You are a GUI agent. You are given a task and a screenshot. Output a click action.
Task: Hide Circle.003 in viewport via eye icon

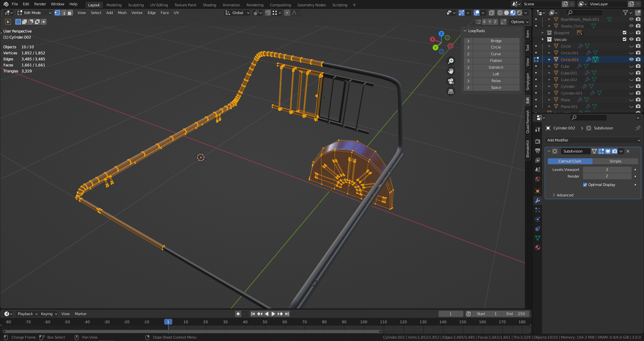631,59
